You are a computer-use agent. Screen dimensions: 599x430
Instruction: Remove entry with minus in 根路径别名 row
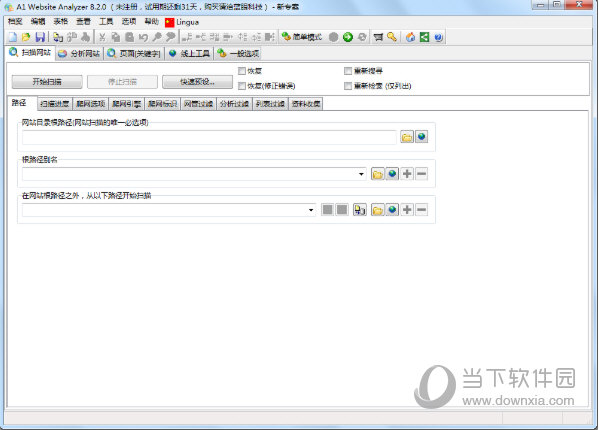pyautogui.click(x=421, y=174)
